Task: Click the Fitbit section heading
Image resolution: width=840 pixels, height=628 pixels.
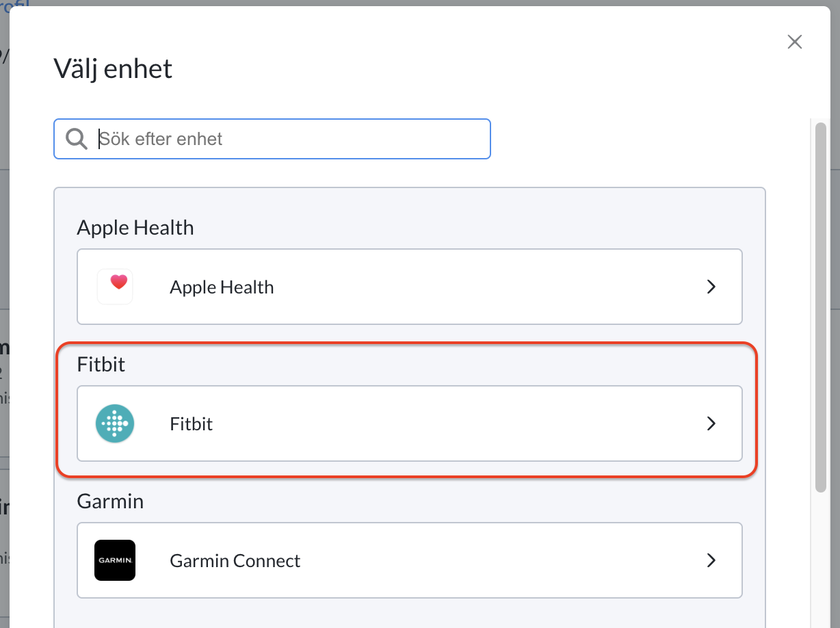Action: (x=101, y=364)
